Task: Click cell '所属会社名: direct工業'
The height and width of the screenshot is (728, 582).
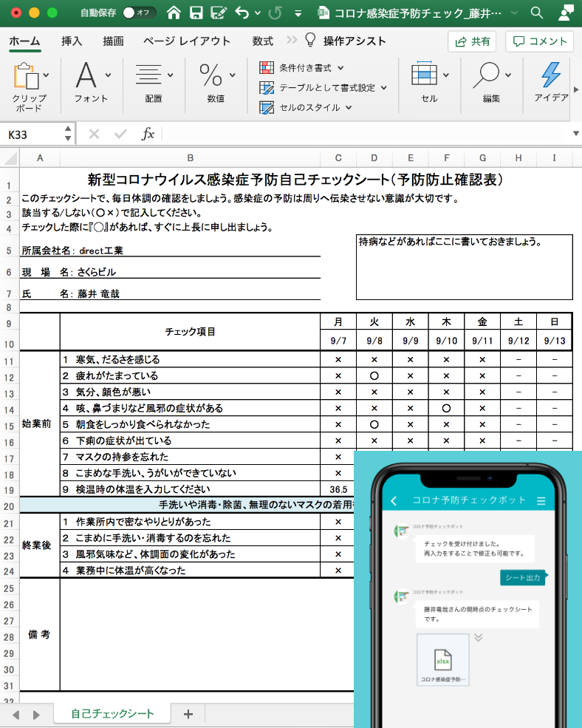Action: click(171, 251)
